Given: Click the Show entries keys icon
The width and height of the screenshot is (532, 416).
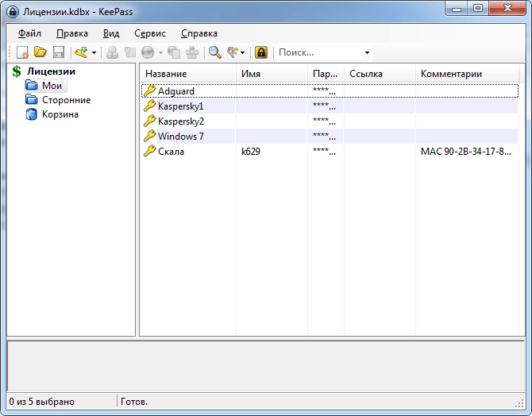Looking at the screenshot, I should point(233,52).
